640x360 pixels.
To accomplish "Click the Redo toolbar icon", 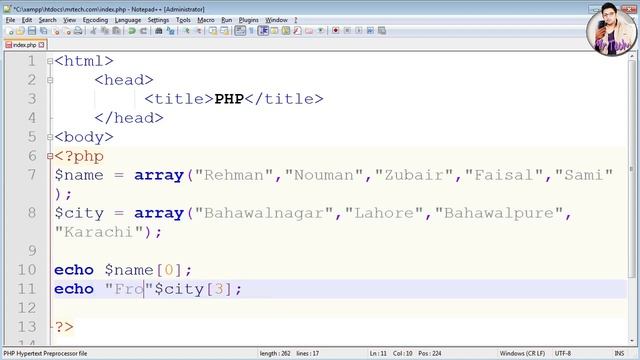I will pyautogui.click(x=143, y=31).
